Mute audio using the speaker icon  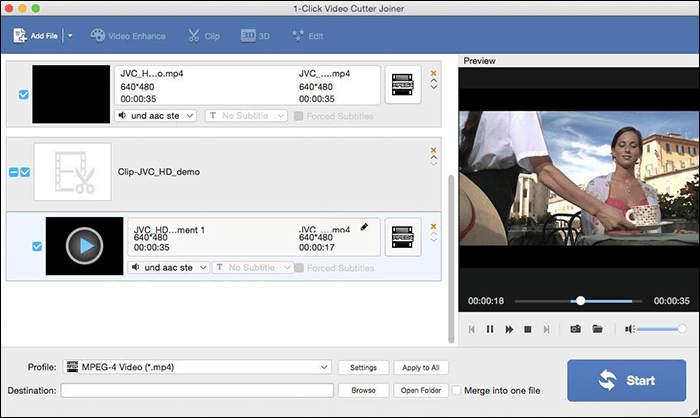(x=630, y=328)
